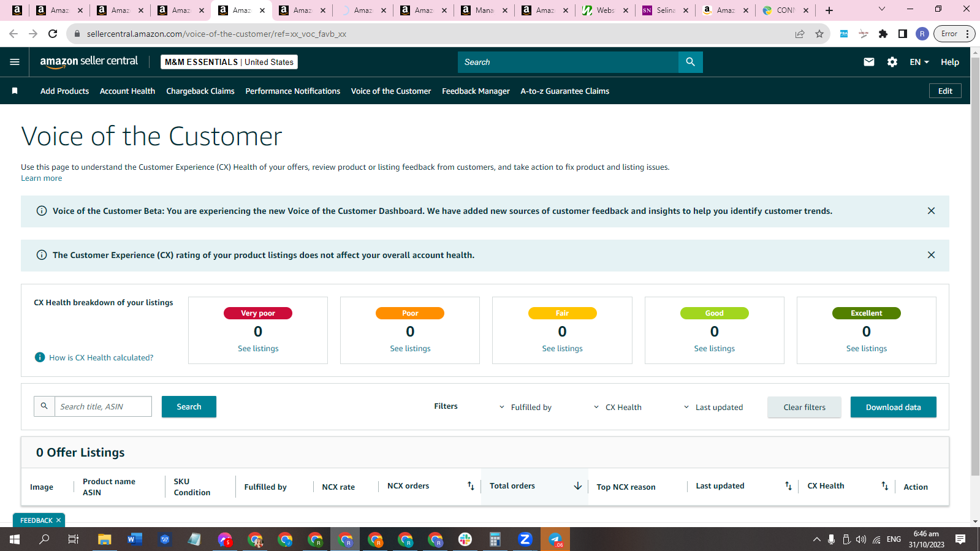Open the Chrome tab search dropdown

[882, 9]
